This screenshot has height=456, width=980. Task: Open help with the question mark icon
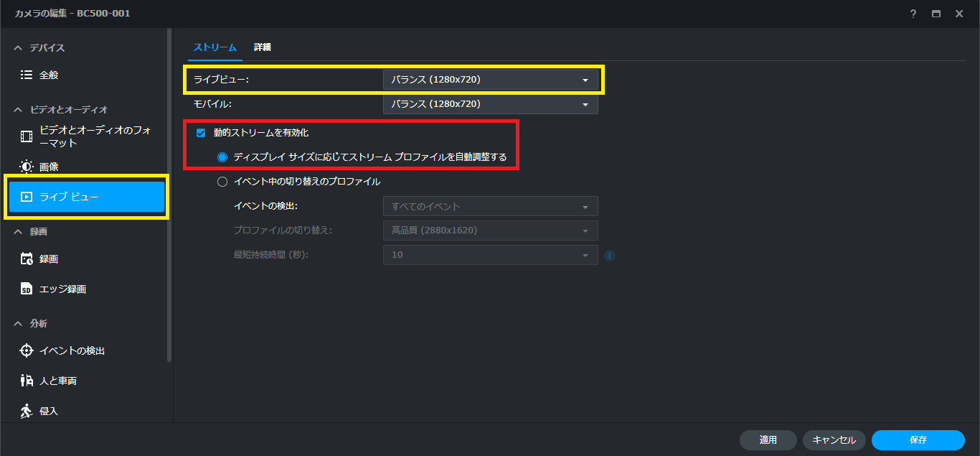[913, 14]
